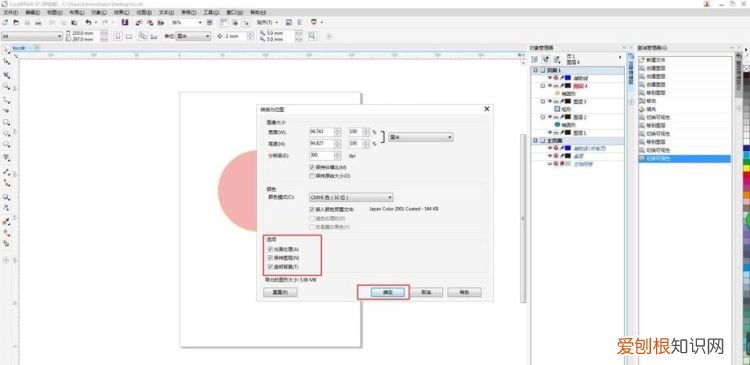Collapse the Page 1 tree node
The width and height of the screenshot is (750, 365).
point(536,70)
